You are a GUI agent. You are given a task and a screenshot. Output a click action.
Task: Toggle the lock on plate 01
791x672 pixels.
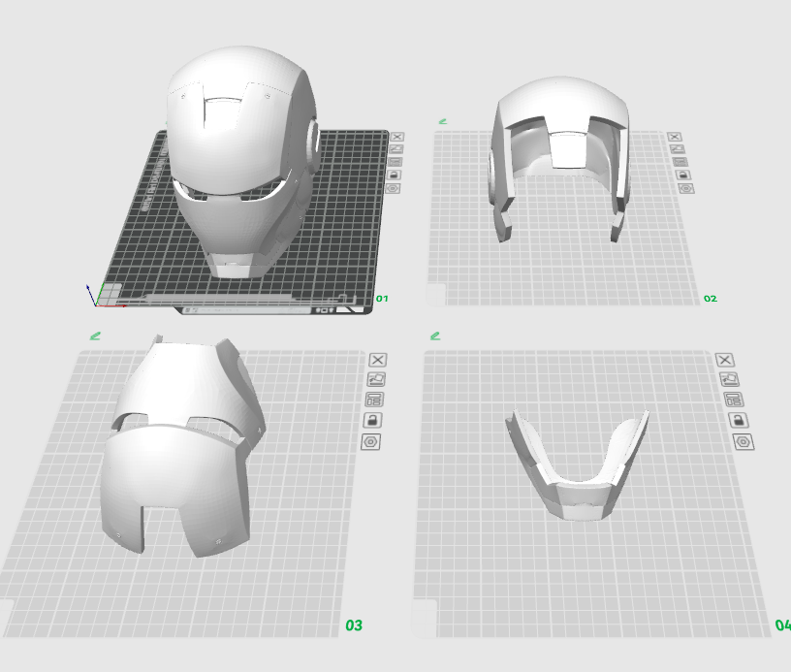click(394, 176)
